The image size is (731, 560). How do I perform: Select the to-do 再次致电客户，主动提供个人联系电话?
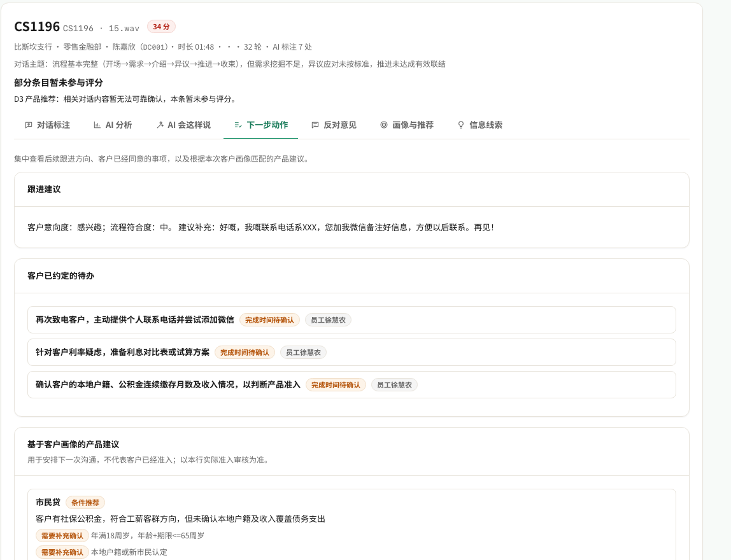click(x=351, y=319)
